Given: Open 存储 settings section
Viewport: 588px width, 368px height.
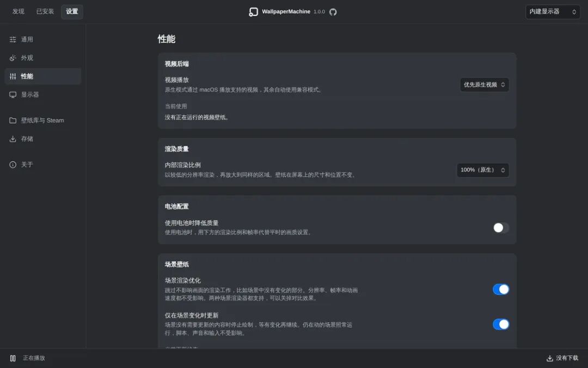Looking at the screenshot, I should point(43,139).
